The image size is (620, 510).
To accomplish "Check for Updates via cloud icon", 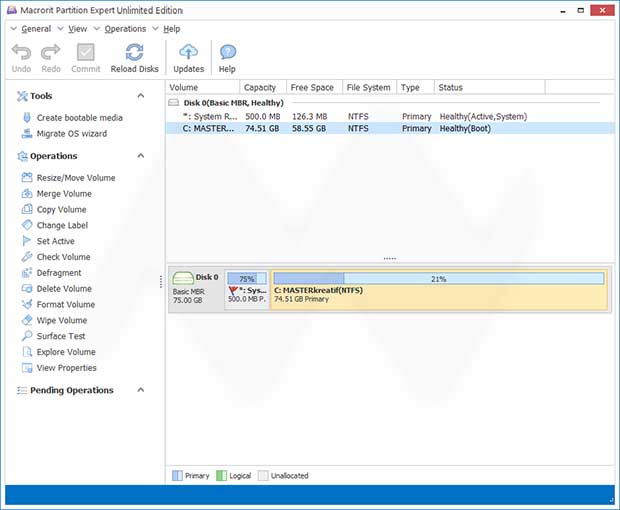I will (189, 52).
